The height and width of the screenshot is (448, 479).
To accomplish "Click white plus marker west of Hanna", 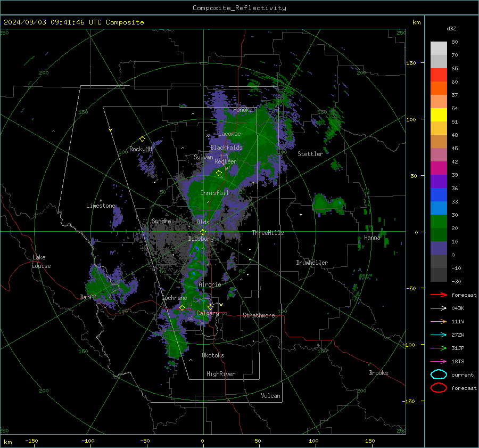I will point(301,214).
